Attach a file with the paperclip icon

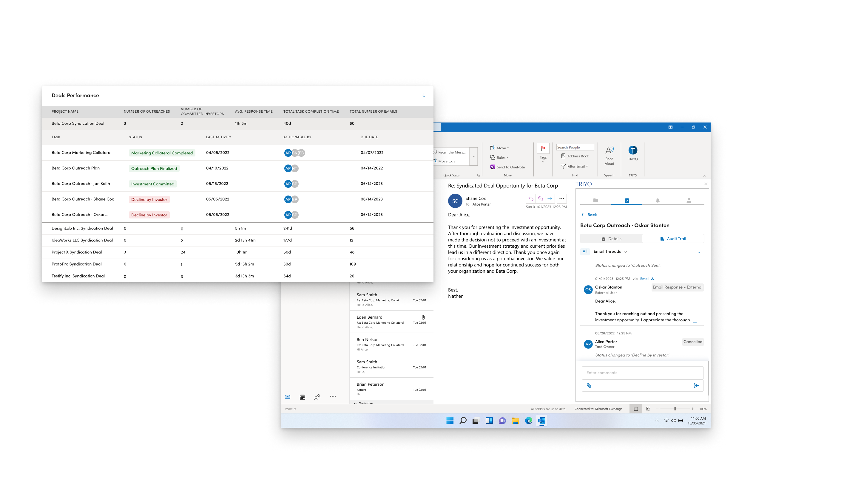coord(589,386)
